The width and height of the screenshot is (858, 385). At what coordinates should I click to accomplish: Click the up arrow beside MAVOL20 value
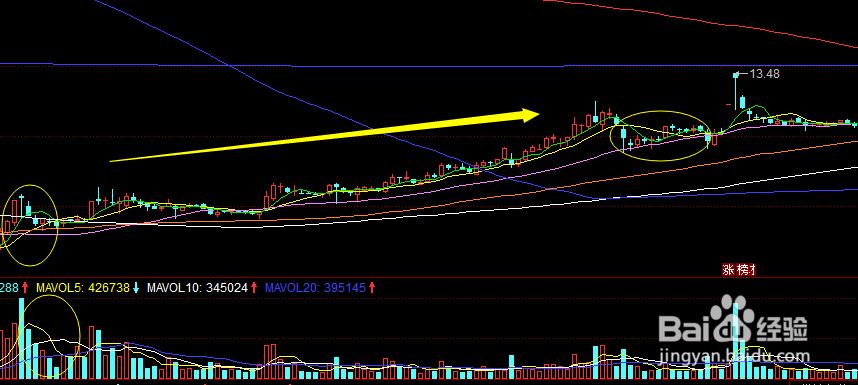372,287
